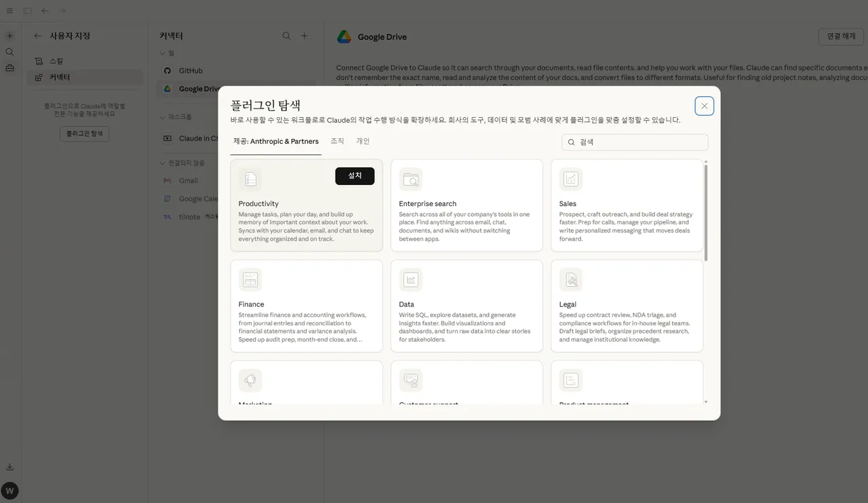Click the Enterprise search plugin icon

pos(410,179)
